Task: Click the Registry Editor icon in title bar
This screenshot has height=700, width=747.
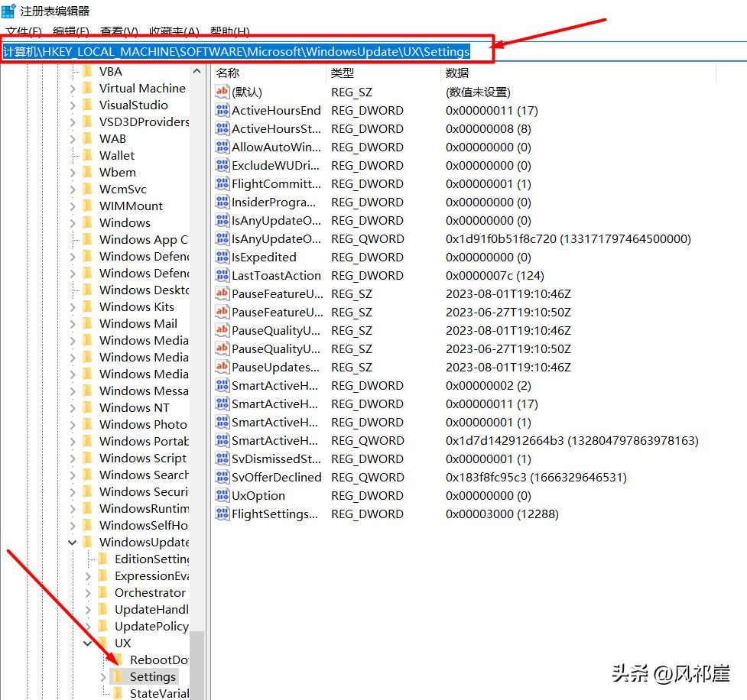Action: (10, 10)
